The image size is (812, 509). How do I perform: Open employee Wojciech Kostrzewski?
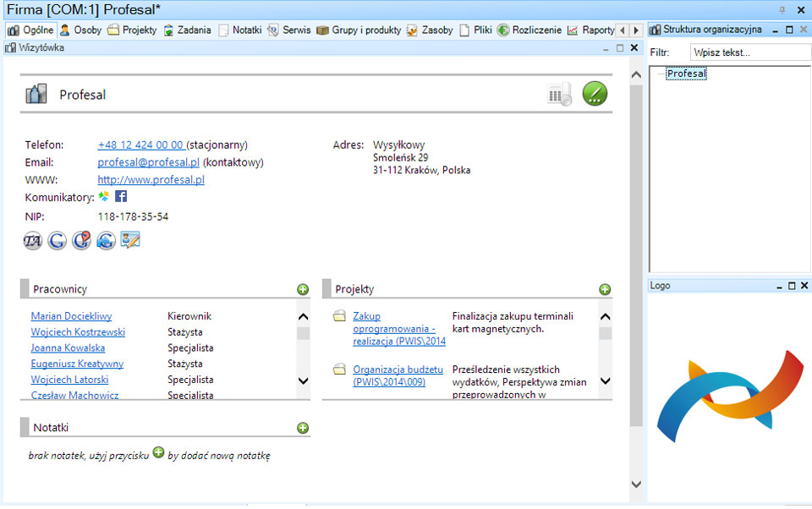pos(78,332)
